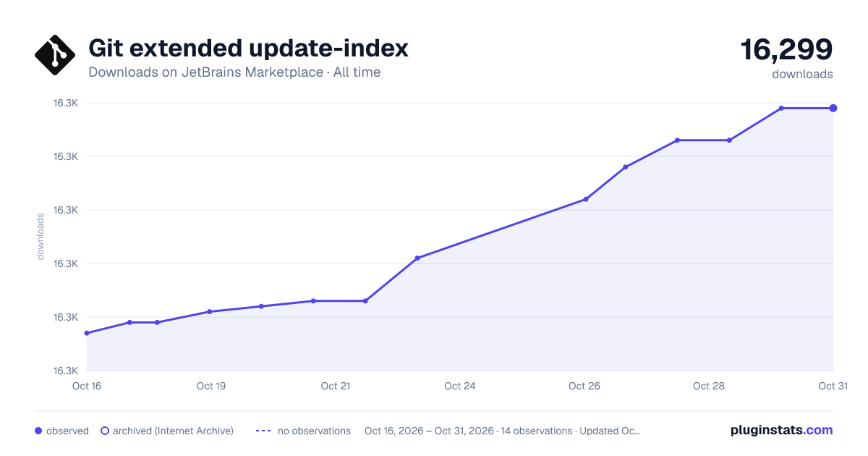Click the '14 observations' date range text
Screen dimensions: 868x456
pyautogui.click(x=503, y=431)
